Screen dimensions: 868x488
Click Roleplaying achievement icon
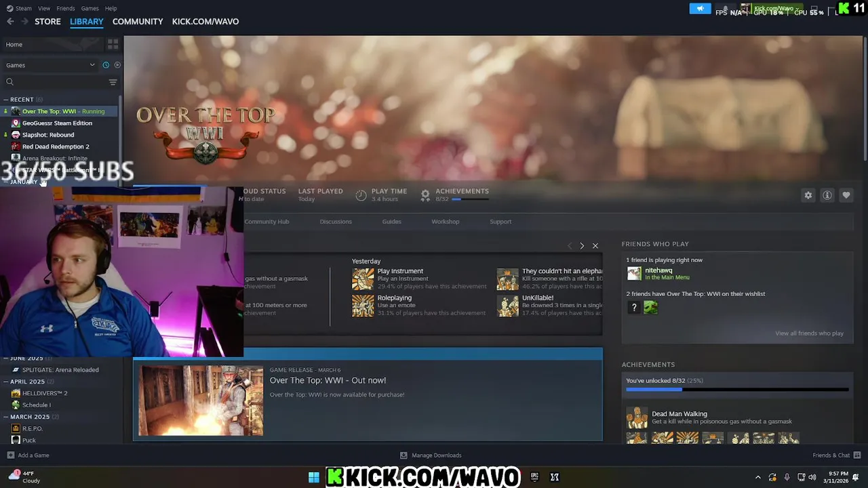[x=363, y=306]
